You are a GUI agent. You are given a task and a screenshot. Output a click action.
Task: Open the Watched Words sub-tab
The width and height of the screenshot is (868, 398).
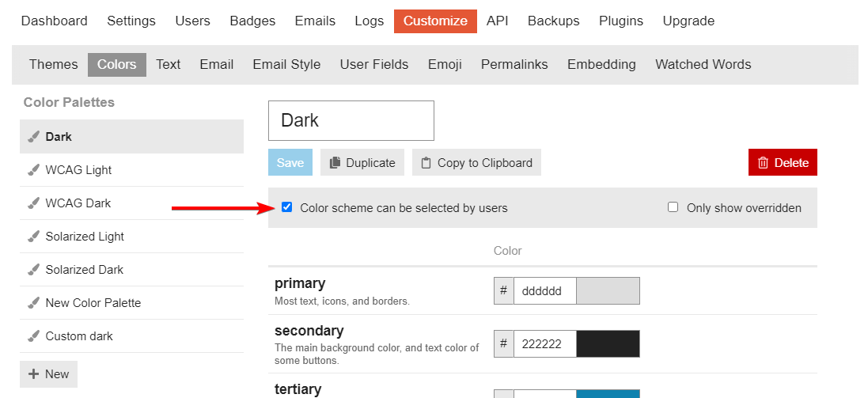703,65
